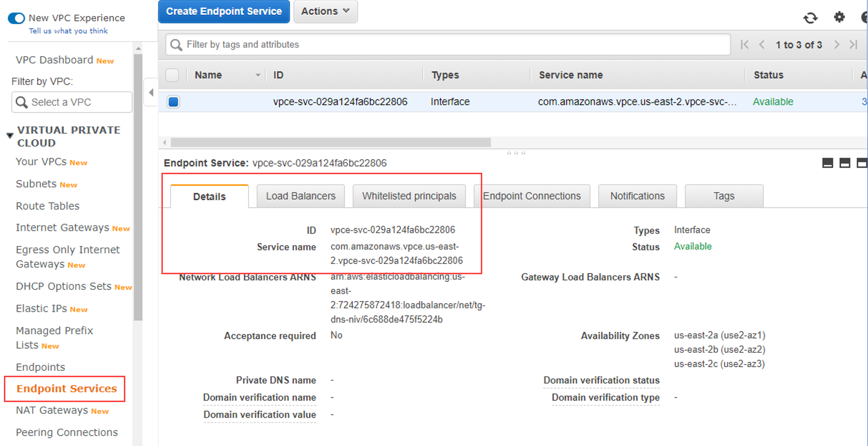Select Endpoint Services in sidebar

(67, 389)
